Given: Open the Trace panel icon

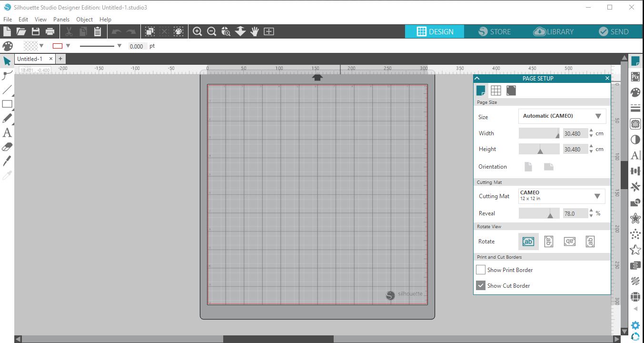Looking at the screenshot, I should tap(635, 124).
